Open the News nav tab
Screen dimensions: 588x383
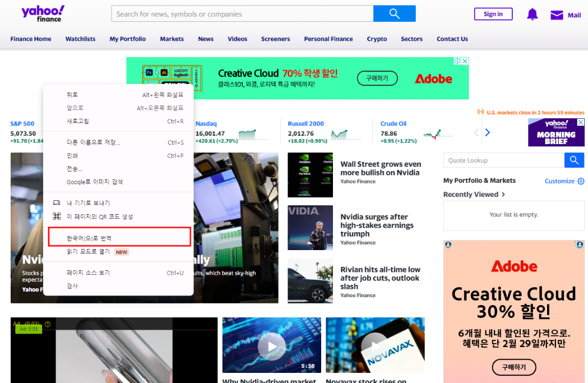[206, 39]
